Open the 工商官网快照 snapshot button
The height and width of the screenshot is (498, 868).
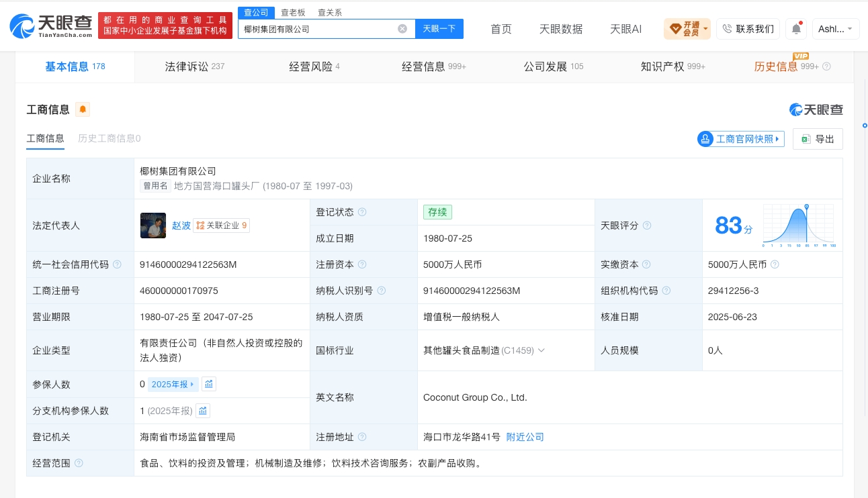[x=741, y=139]
